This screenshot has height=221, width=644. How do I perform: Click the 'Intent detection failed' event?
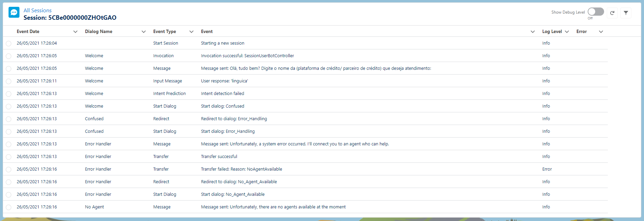coord(223,94)
